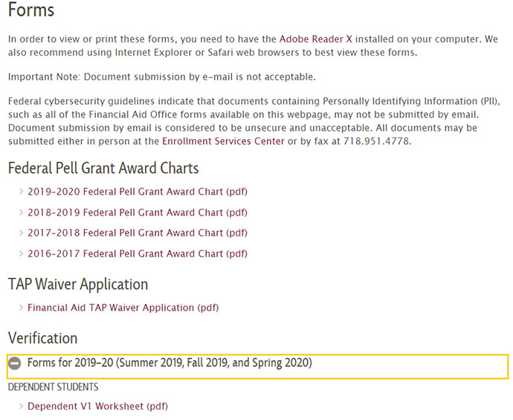
Task: Click chevron bullet beside 2017-2018 Pell chart
Action: click(x=21, y=233)
